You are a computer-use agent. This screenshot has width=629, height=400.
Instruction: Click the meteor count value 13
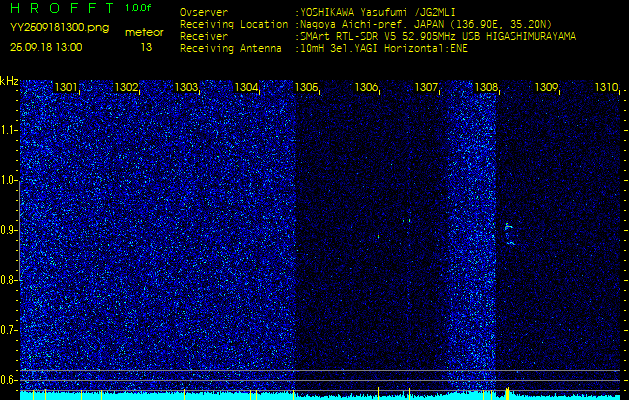click(x=146, y=47)
